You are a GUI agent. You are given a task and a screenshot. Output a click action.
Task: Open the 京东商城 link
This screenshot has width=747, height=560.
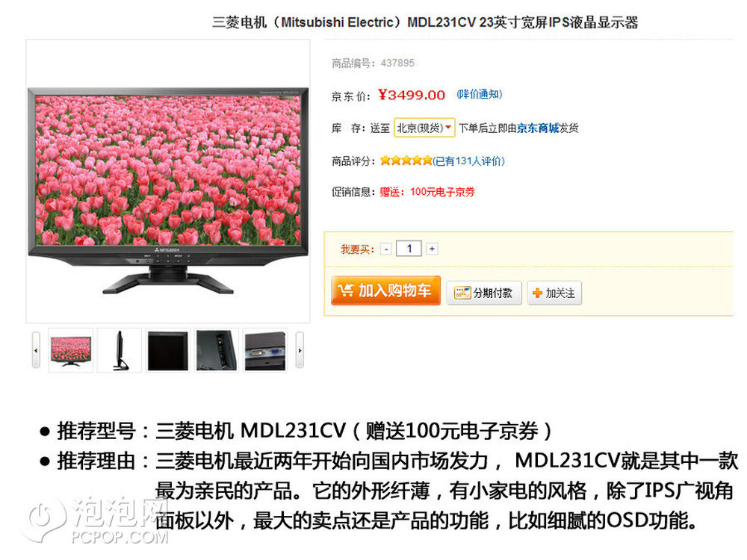pos(537,128)
